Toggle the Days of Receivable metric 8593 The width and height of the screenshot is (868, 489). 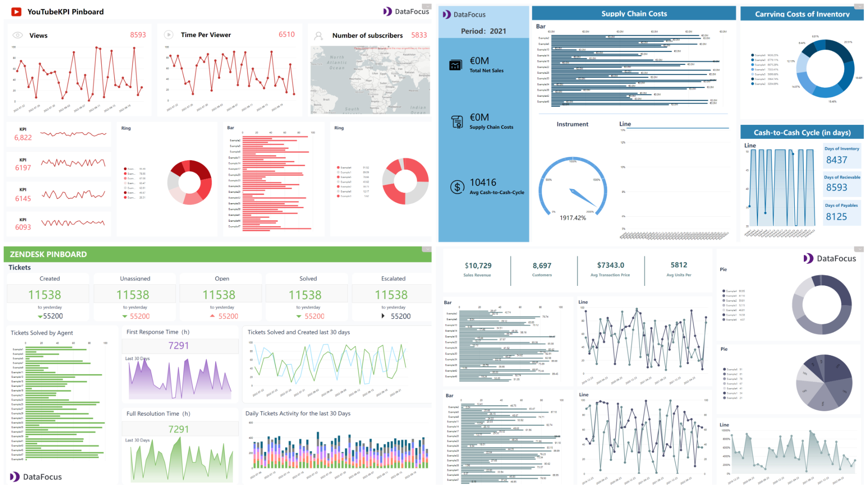point(841,185)
